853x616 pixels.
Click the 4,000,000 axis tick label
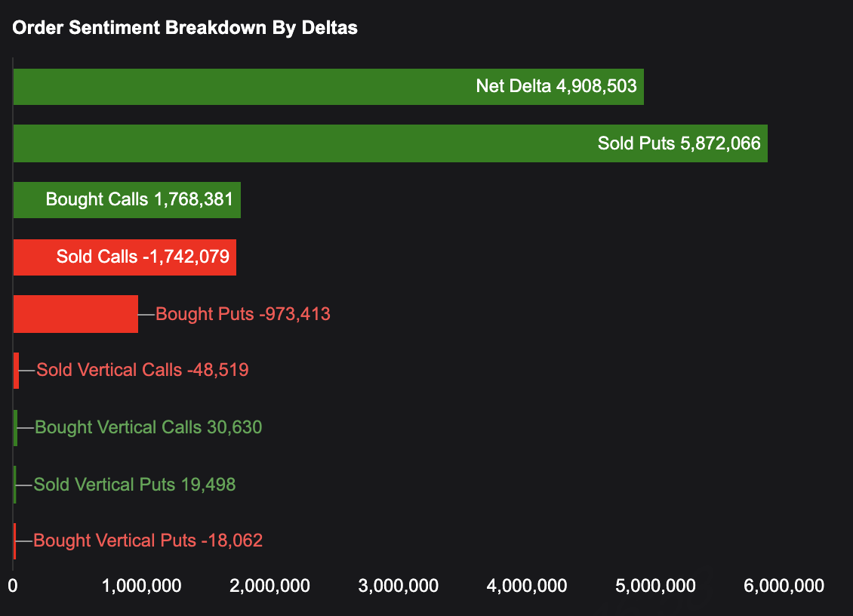click(x=525, y=585)
